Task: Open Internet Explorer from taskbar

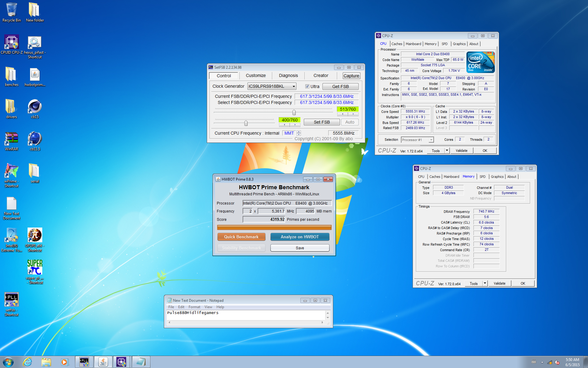Action: tap(28, 362)
